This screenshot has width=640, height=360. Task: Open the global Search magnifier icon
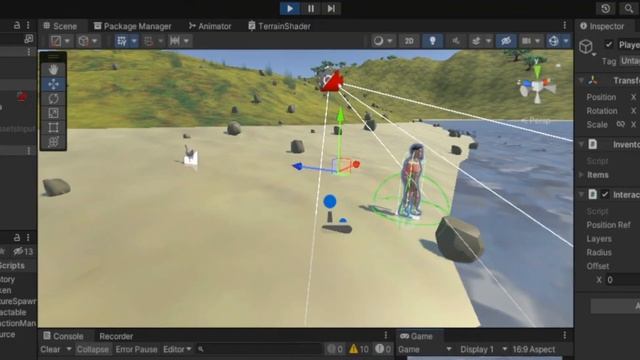pos(629,9)
